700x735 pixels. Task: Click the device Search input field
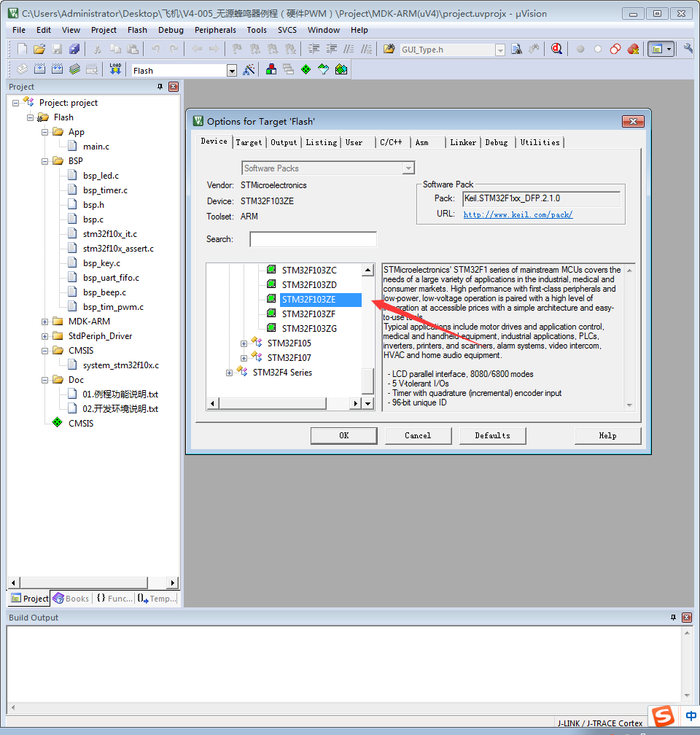tap(314, 239)
